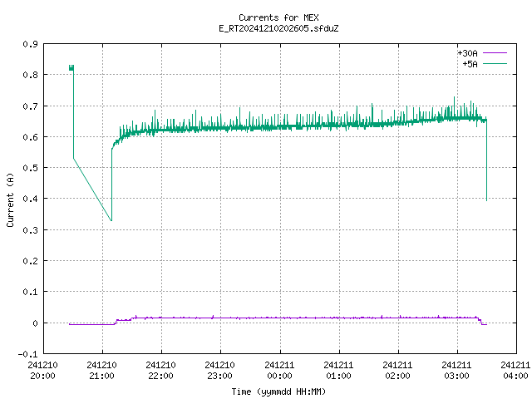Click the y-axis label 'Current (A)'
Image resolution: width=532 pixels, height=399 pixels.
(x=10, y=199)
